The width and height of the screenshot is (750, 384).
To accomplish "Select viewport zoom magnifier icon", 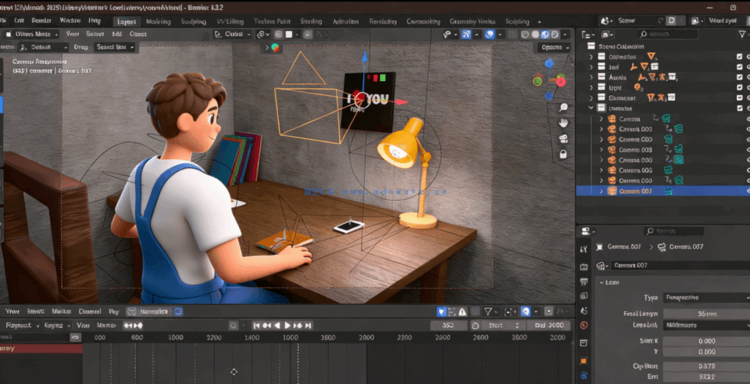I will coord(563,108).
